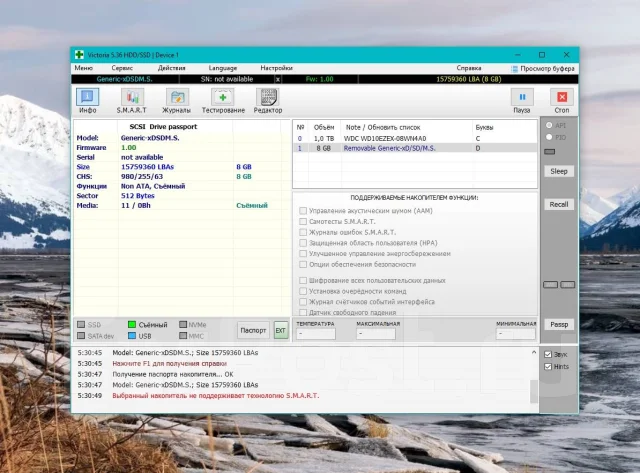Viewport: 640px width, 473px height.
Task: Toggle Защищённая область пользователя (HPA) checkbox
Action: (303, 243)
